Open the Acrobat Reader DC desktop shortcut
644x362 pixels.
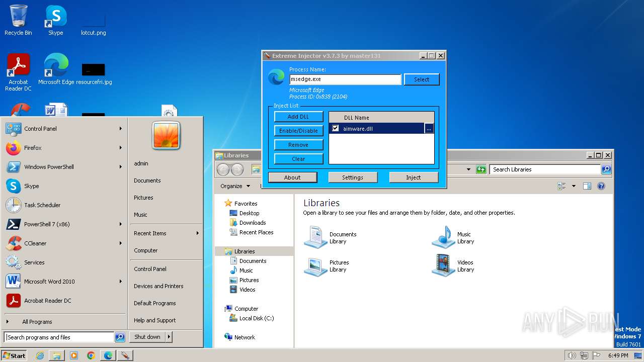[x=18, y=72]
